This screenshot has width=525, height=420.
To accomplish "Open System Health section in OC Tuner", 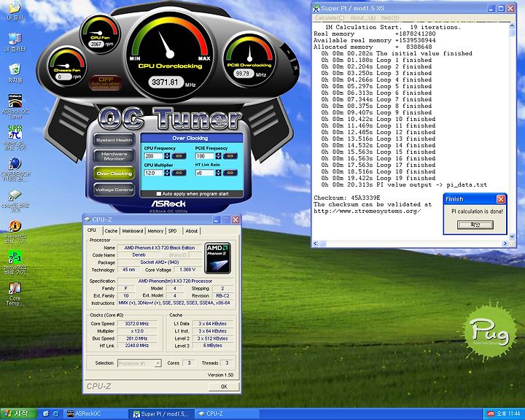I will pyautogui.click(x=114, y=140).
